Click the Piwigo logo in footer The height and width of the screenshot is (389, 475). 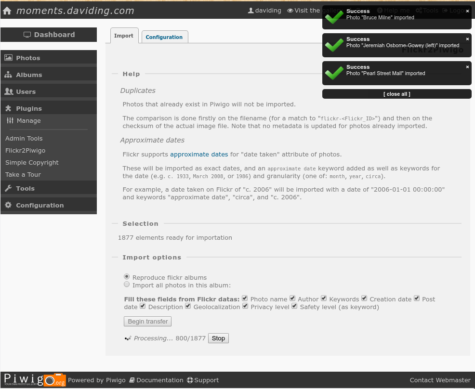pyautogui.click(x=35, y=380)
